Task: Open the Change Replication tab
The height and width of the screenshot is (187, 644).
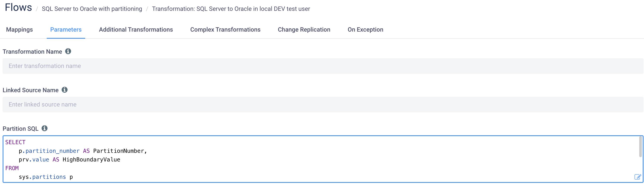Action: pyautogui.click(x=304, y=29)
